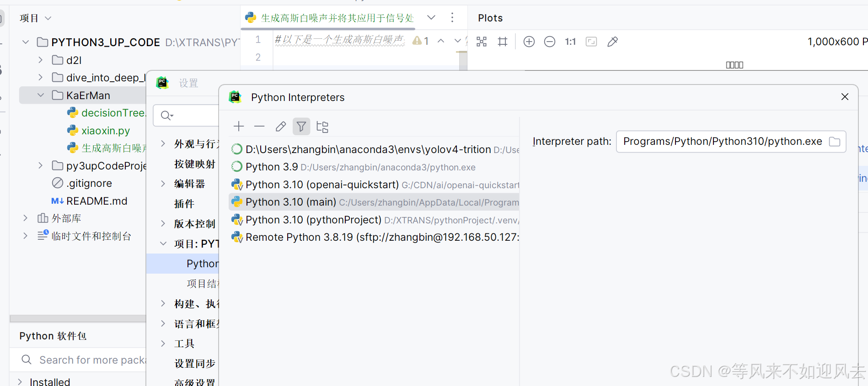Browse for the interpreter path folder icon

click(x=835, y=142)
